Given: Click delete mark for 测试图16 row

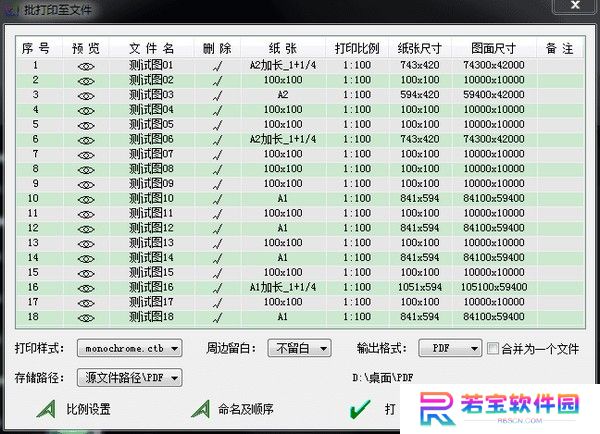Looking at the screenshot, I should (x=217, y=288).
